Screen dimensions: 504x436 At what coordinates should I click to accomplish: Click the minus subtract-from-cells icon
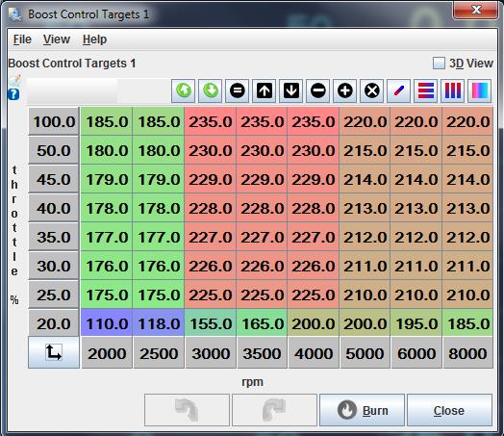318,91
